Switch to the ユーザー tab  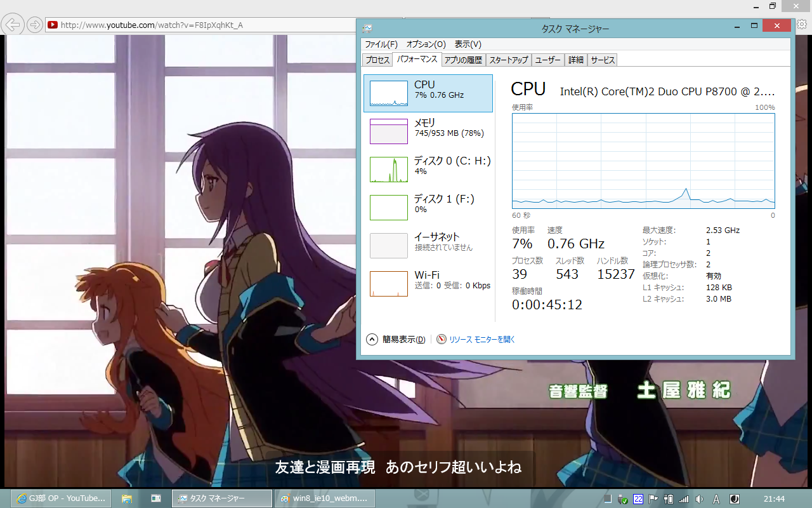pyautogui.click(x=548, y=60)
